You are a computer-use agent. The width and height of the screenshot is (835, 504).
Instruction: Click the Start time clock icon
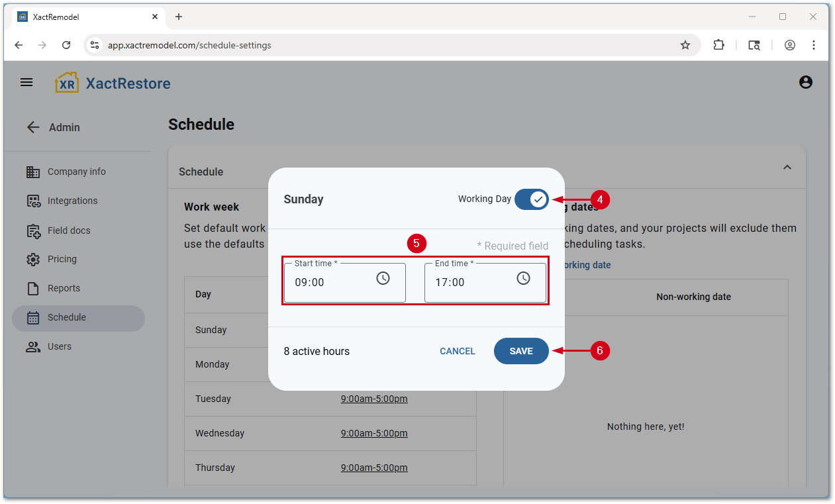(x=383, y=279)
